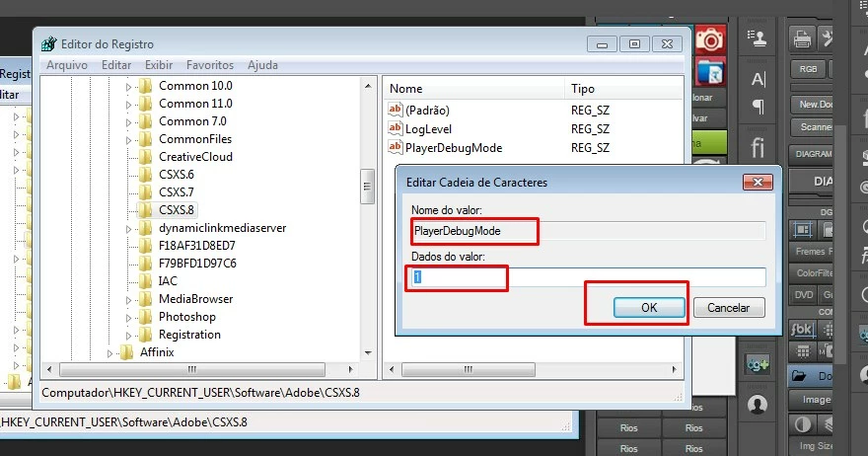Open the Exibir menu
The image size is (868, 456).
pyautogui.click(x=159, y=65)
